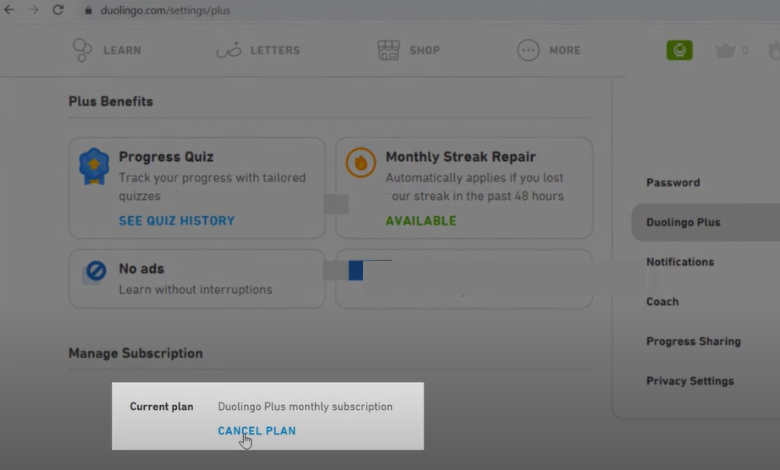Image resolution: width=780 pixels, height=470 pixels.
Task: Click the No ads card title
Action: point(141,269)
